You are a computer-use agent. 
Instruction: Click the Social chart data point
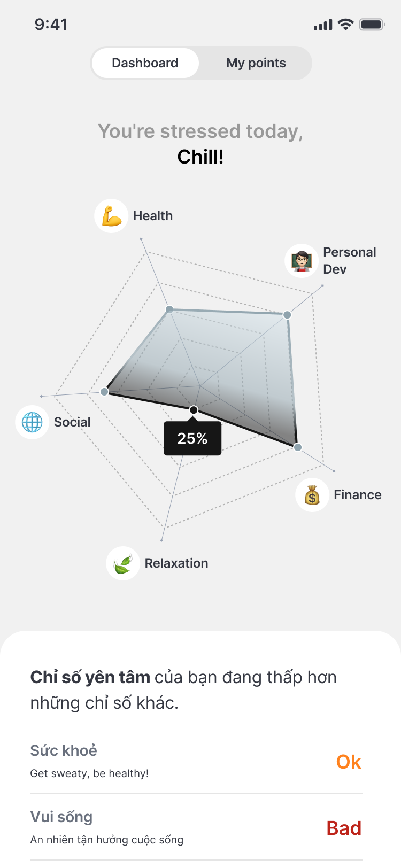105,392
